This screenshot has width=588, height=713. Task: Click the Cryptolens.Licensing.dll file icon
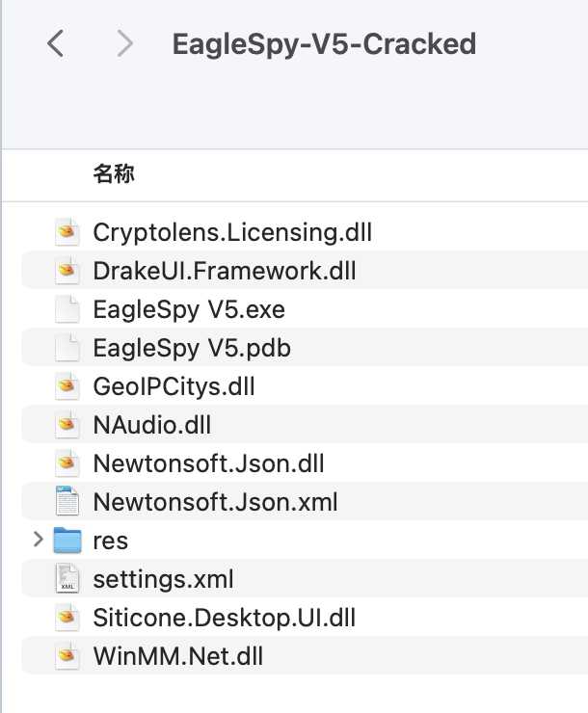click(67, 231)
